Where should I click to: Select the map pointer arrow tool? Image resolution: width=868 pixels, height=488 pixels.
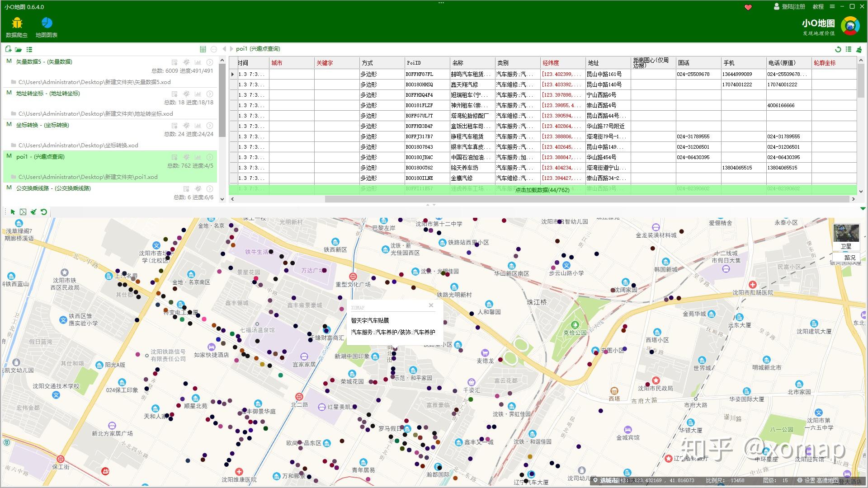coord(13,212)
